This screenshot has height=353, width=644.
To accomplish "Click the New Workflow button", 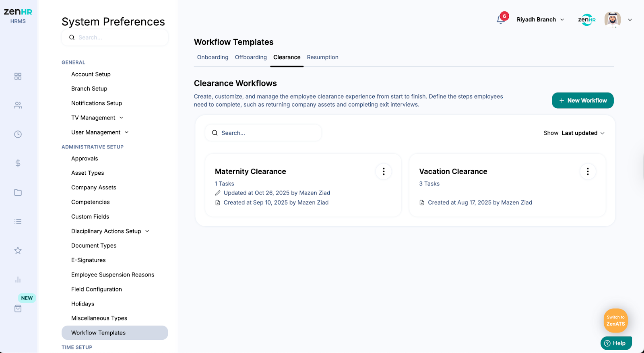I will click(x=582, y=101).
